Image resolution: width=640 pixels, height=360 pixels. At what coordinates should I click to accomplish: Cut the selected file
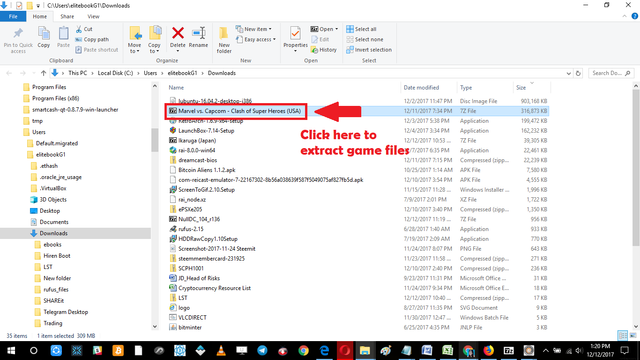tap(84, 29)
